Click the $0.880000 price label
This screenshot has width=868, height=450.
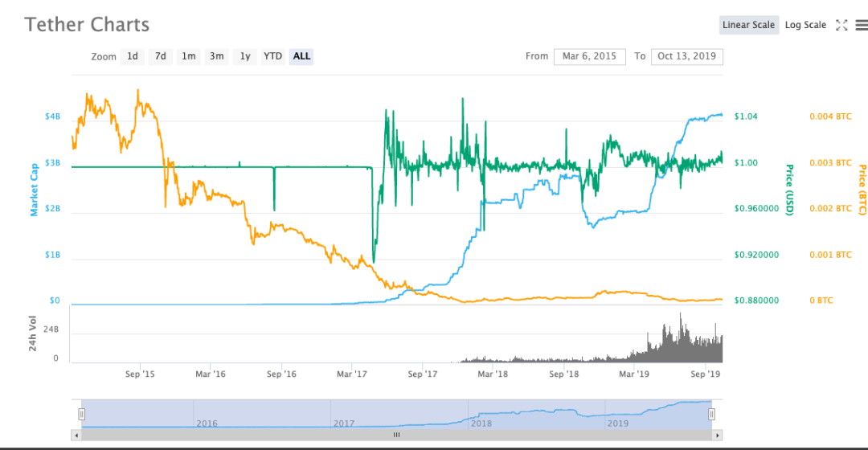click(x=757, y=301)
